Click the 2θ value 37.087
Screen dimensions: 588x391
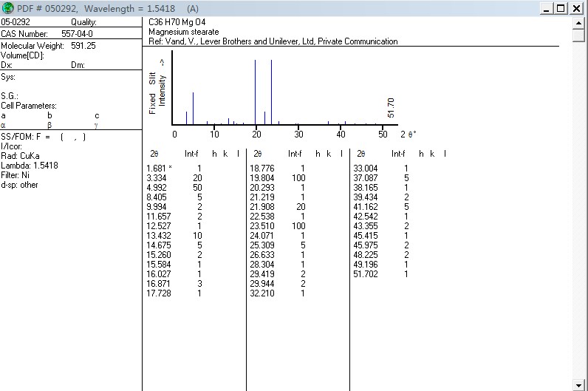point(366,178)
